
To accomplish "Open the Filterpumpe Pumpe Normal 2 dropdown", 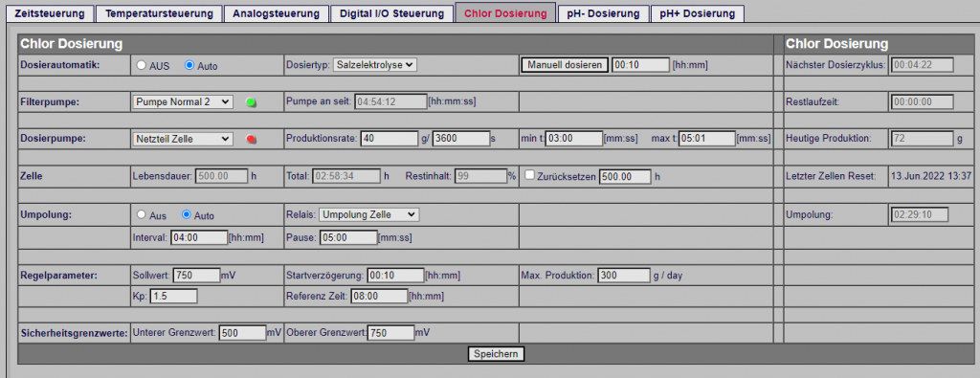I will pos(183,101).
